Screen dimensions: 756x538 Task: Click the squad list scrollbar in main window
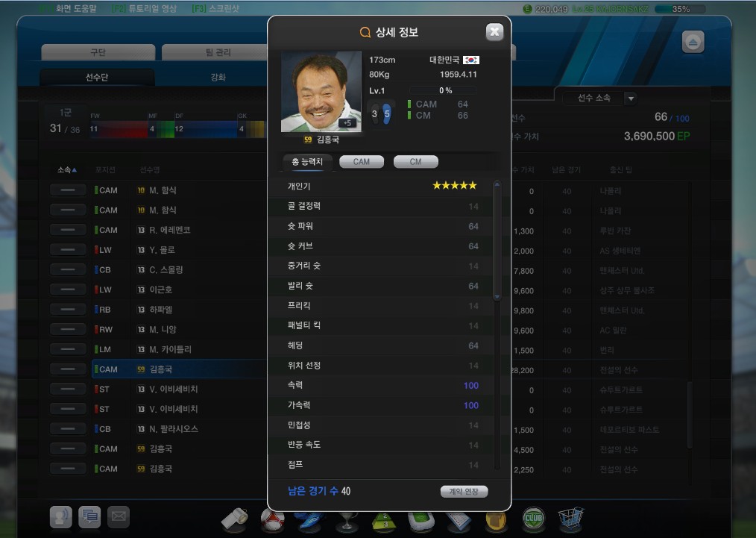click(x=690, y=415)
